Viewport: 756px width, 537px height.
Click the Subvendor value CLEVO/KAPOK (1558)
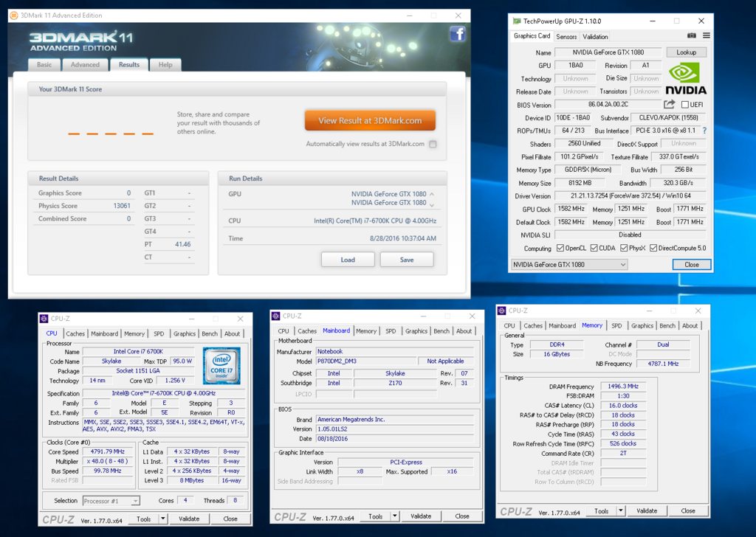[668, 117]
